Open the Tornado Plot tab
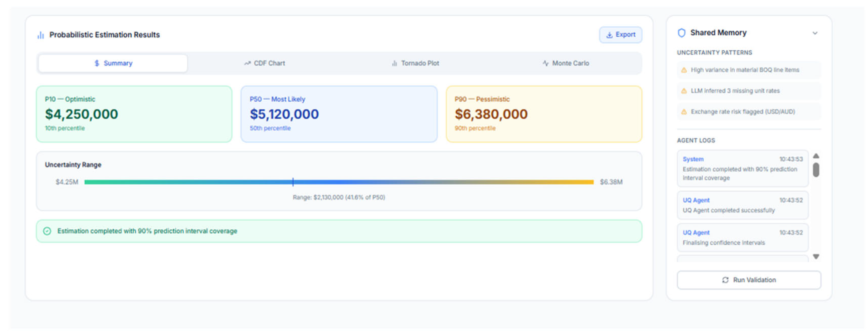 click(x=415, y=63)
